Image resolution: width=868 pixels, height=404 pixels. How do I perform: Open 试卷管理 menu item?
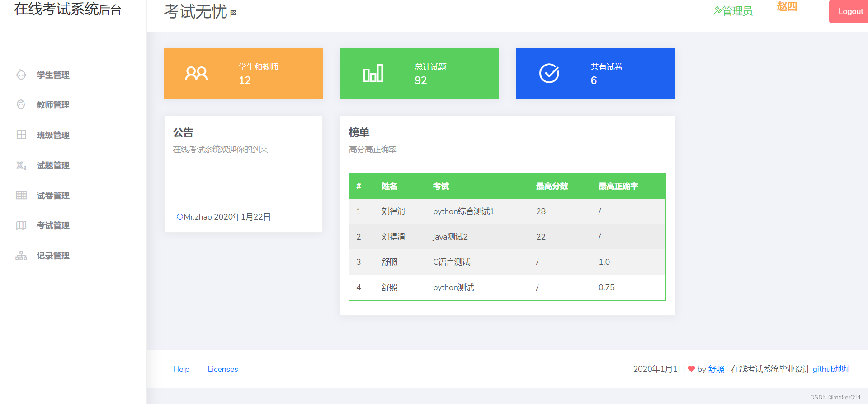click(53, 196)
